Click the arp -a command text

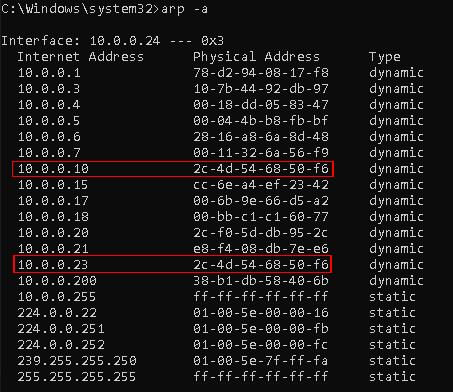[184, 9]
